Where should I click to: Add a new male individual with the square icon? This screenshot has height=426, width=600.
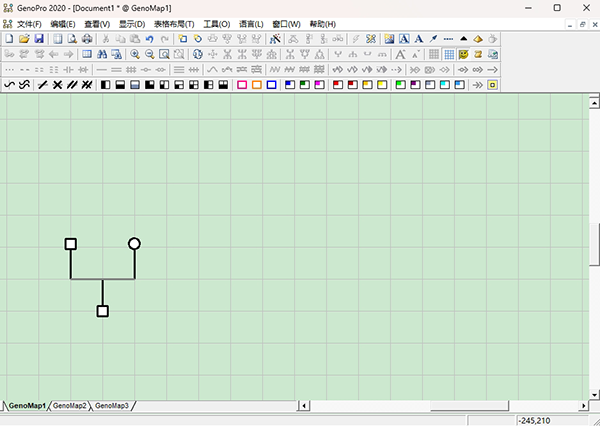pyautogui.click(x=183, y=39)
